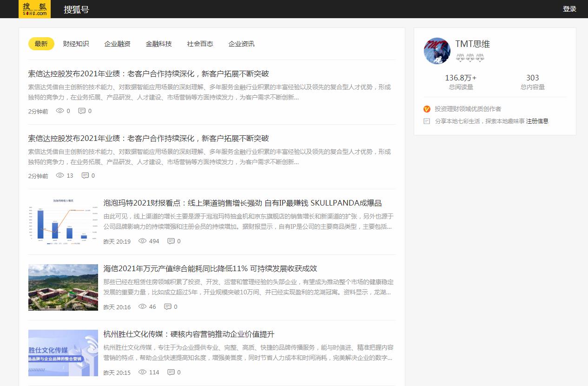Click 投资理财领域优质创作者 text

(468, 109)
